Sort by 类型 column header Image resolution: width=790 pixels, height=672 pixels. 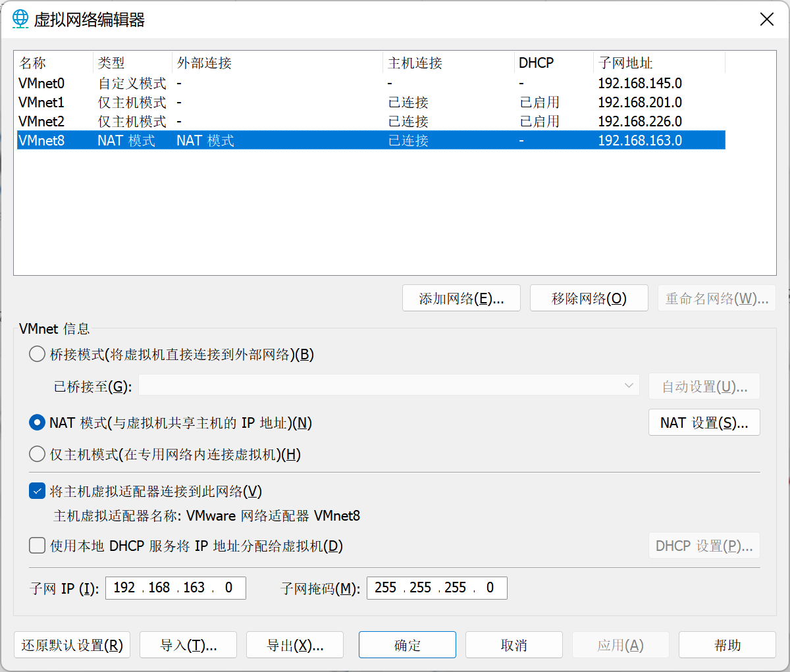pos(133,63)
